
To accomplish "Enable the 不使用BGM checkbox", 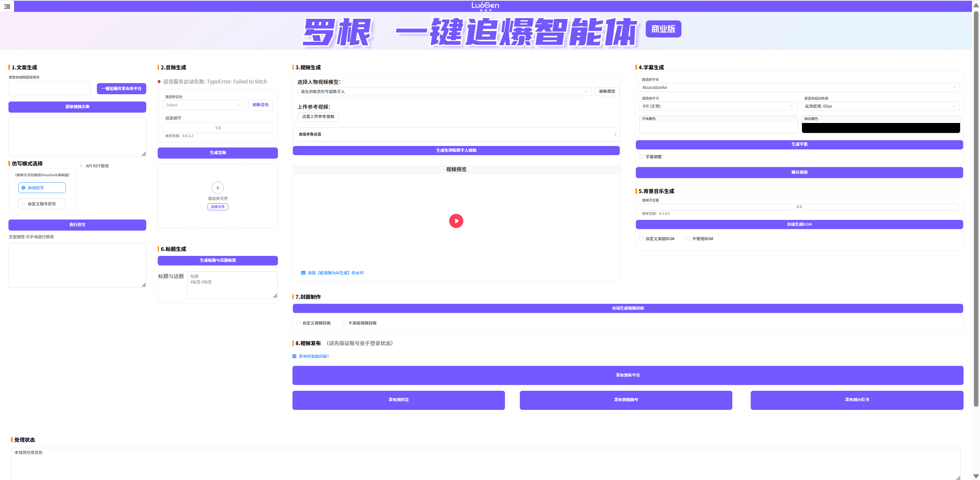I will 688,239.
